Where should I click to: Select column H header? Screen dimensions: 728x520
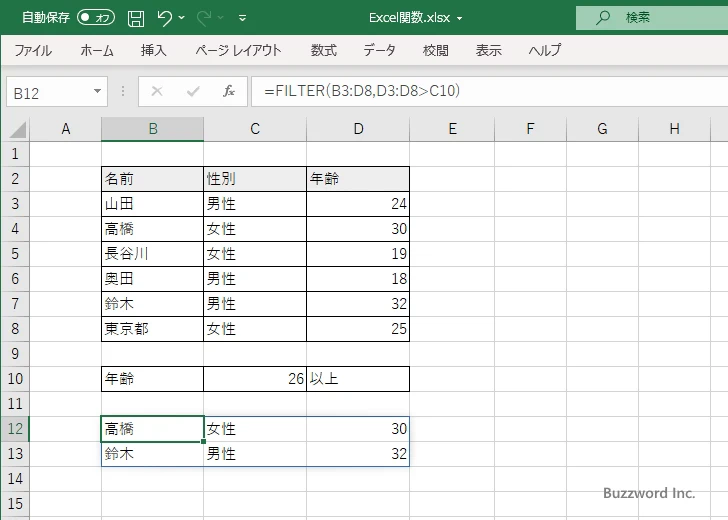tap(674, 129)
